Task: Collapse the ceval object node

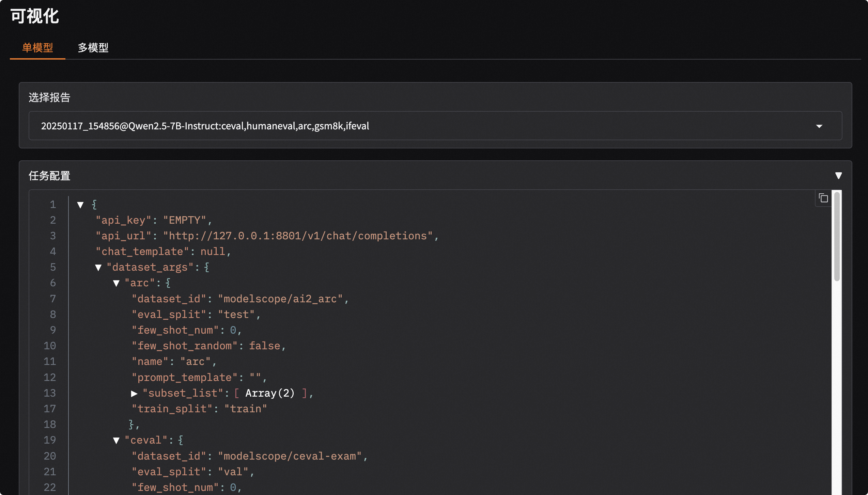Action: coord(116,441)
